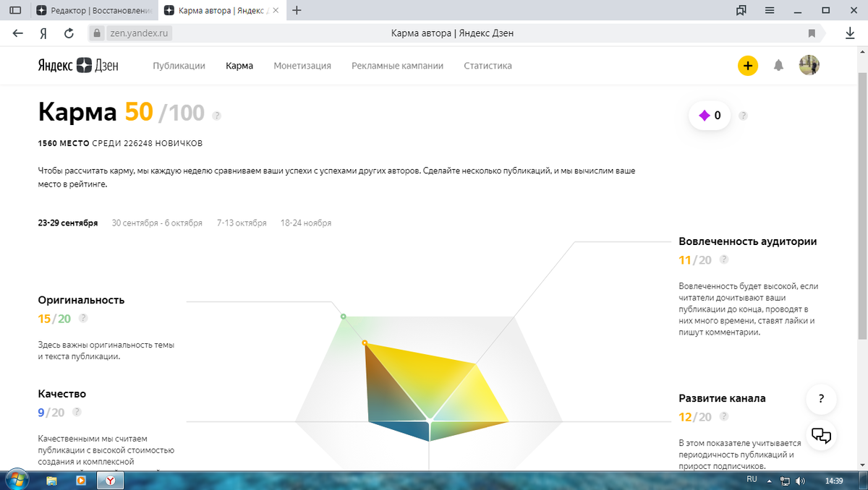Click the purple diamond counter badge

[x=709, y=116]
